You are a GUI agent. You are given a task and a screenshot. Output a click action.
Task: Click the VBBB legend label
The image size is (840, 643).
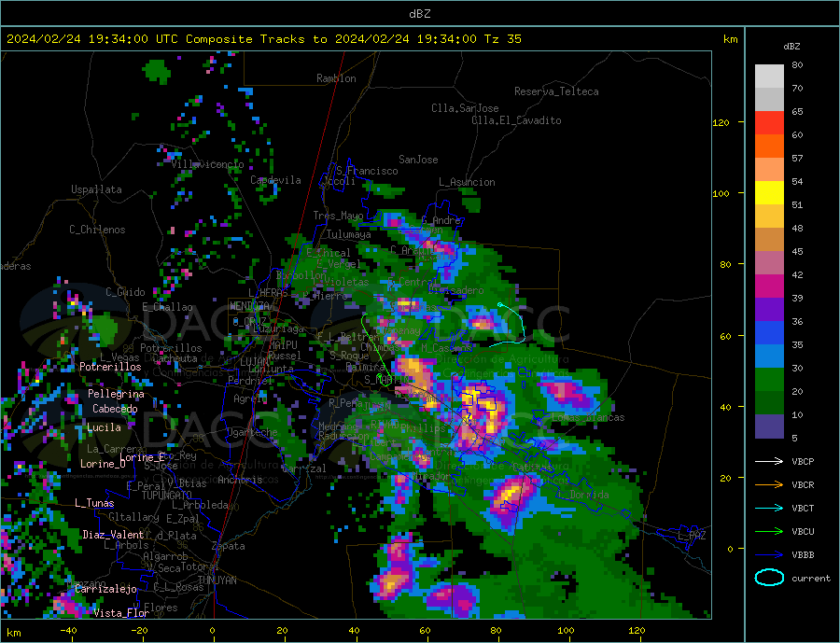[803, 555]
